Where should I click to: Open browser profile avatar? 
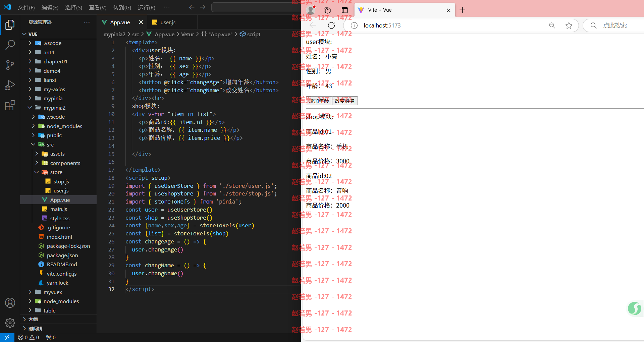pos(311,10)
